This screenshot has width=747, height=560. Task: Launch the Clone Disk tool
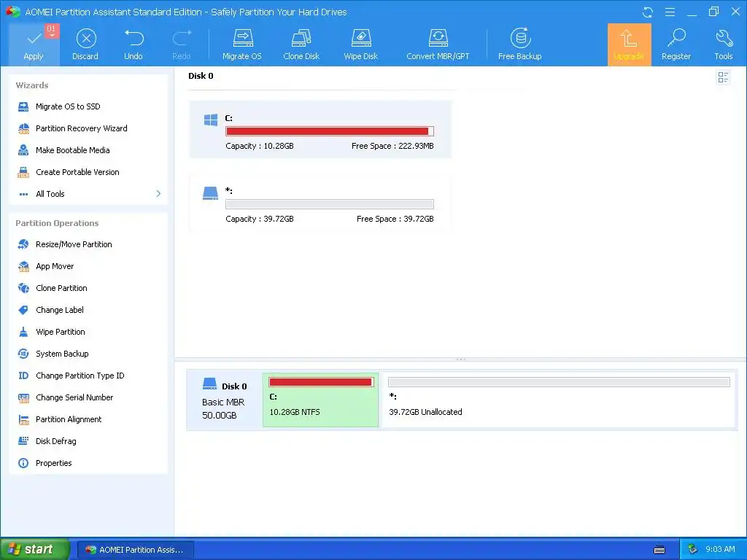[x=301, y=44]
